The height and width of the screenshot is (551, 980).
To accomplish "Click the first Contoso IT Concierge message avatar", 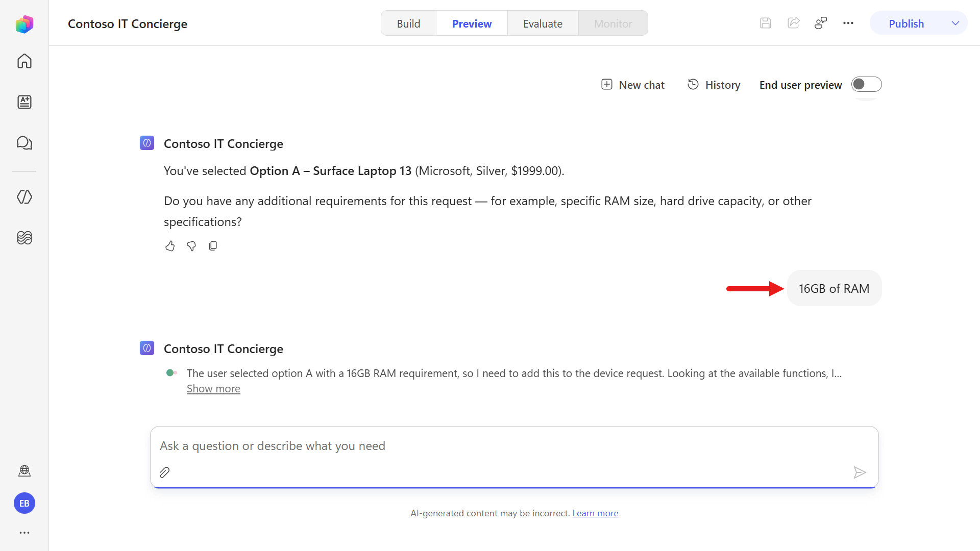I will pos(147,143).
